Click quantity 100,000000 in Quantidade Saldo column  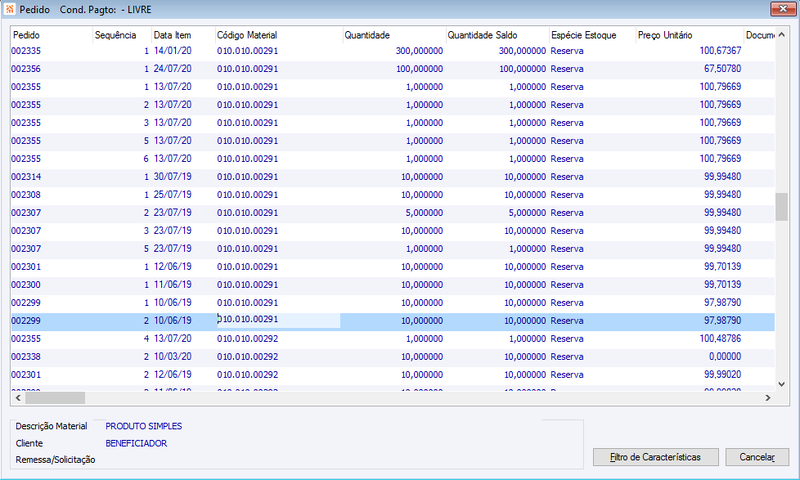pyautogui.click(x=522, y=69)
